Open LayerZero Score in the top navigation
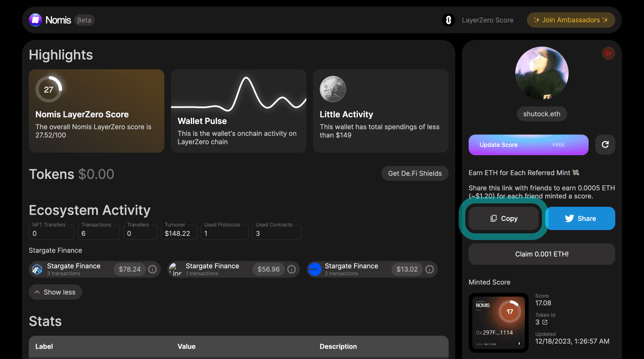644x359 pixels. coord(487,20)
